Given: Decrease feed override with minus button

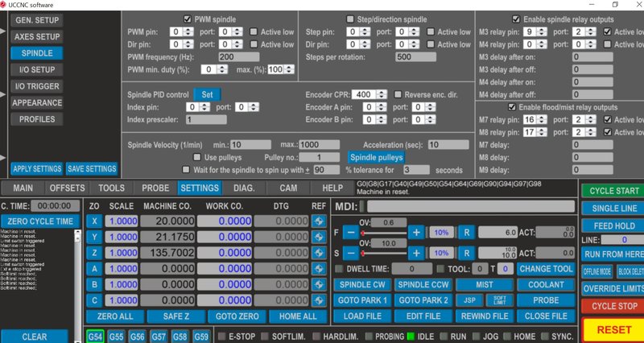Looking at the screenshot, I should 351,233.
